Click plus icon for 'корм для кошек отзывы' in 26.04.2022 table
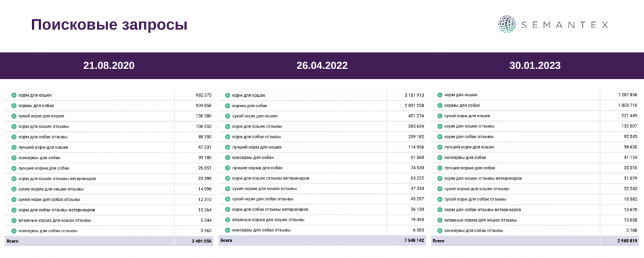The height and width of the screenshot is (258, 644). click(x=228, y=126)
